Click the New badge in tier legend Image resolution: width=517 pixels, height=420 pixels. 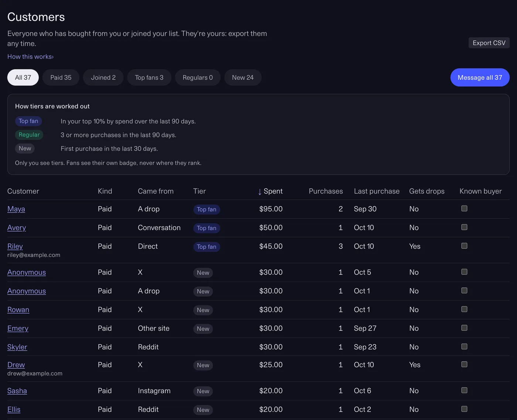(25, 148)
